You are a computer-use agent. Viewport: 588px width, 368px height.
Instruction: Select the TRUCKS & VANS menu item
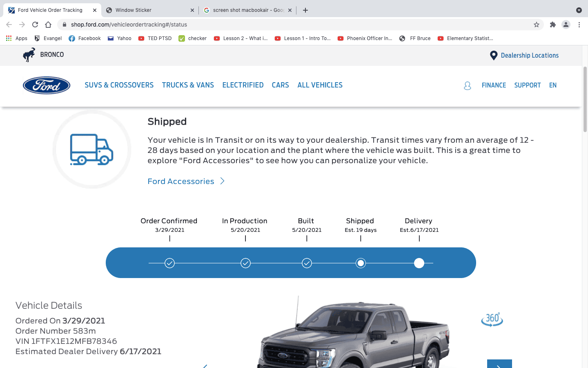click(x=188, y=85)
